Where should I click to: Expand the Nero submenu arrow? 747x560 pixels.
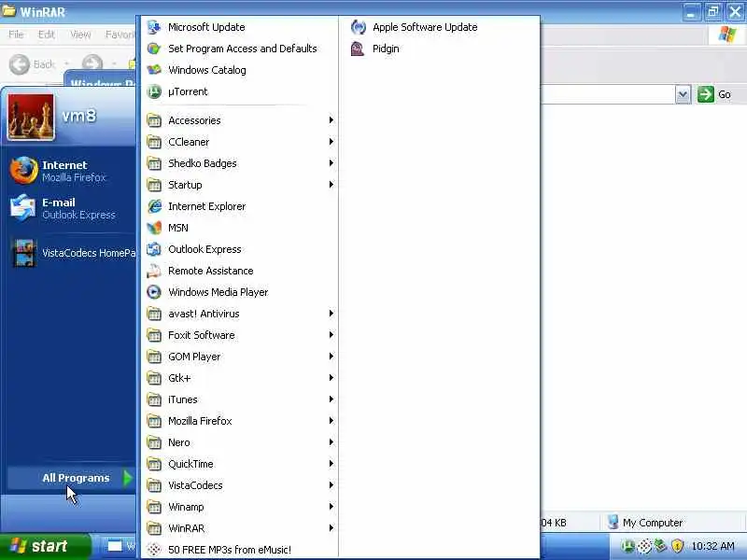[331, 441]
